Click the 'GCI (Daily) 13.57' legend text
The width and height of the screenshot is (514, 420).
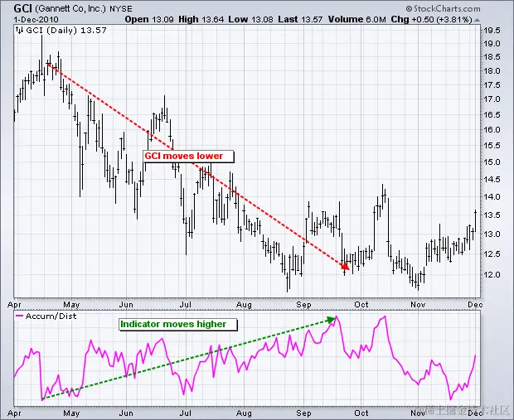pos(66,31)
